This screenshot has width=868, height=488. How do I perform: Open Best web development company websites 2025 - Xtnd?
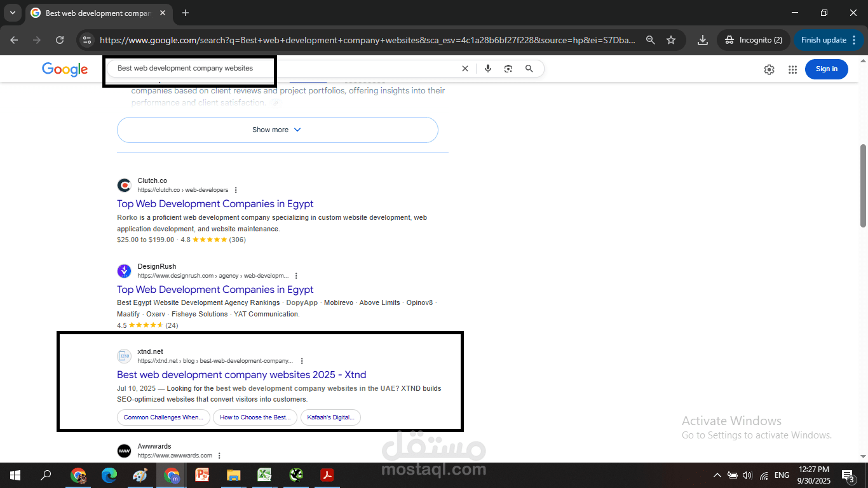(241, 375)
